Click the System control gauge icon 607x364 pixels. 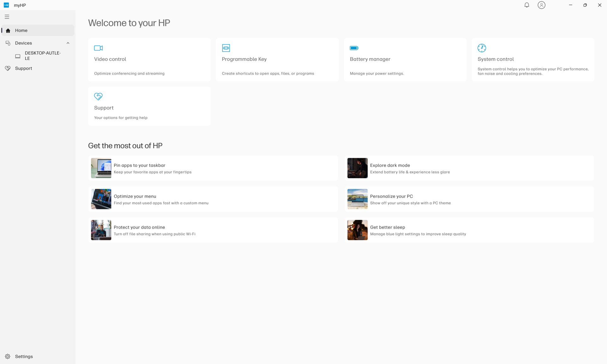481,48
